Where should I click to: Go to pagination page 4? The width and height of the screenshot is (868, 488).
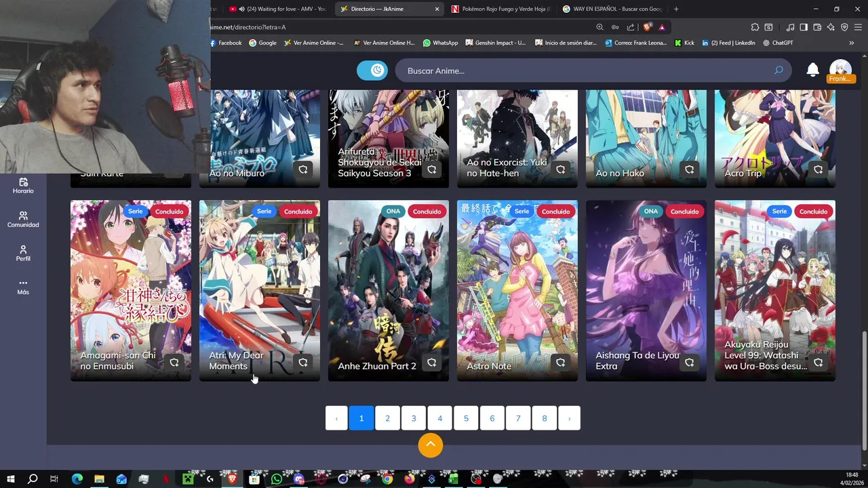tap(439, 418)
